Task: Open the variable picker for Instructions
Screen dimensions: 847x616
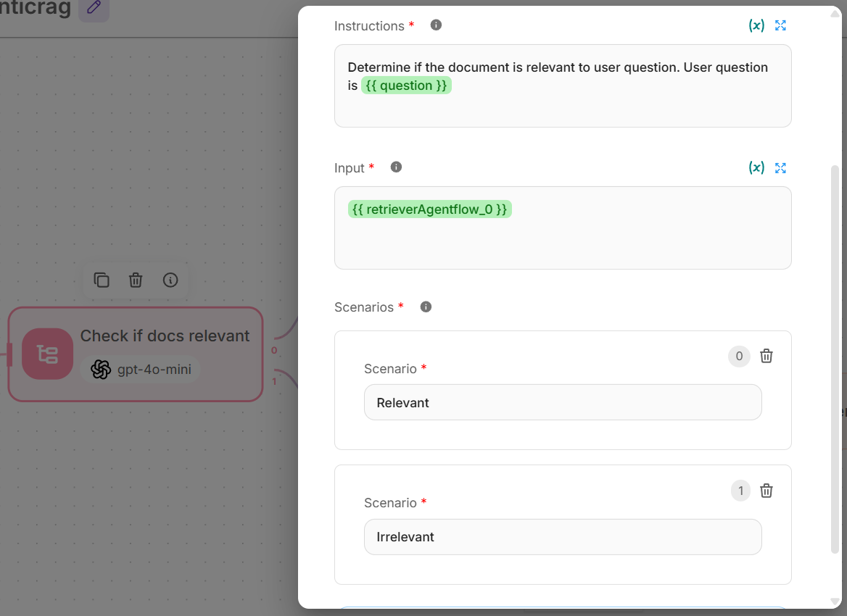Action: coord(756,25)
